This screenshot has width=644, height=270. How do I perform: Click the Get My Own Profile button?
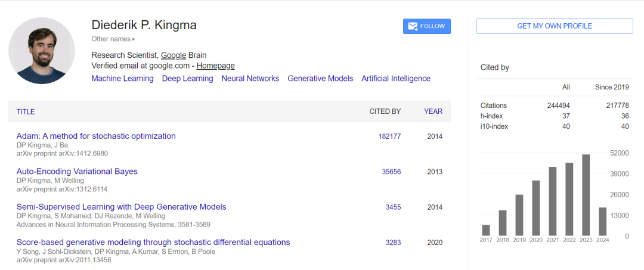coord(554,26)
